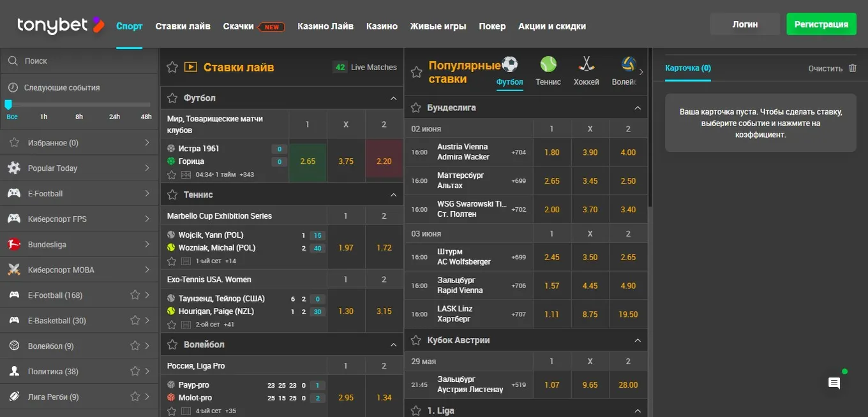The height and width of the screenshot is (417, 868).
Task: Click the Волейбол sidebar ball icon
Action: [14, 346]
